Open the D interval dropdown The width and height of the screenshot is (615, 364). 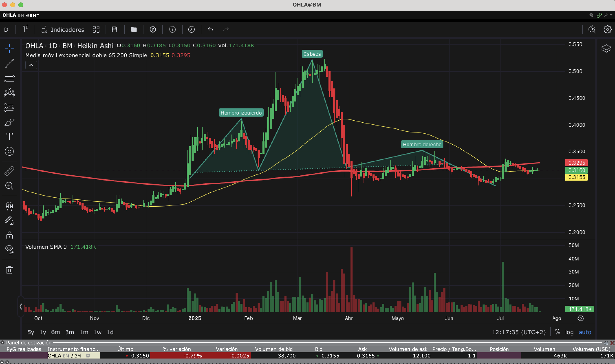[6, 30]
